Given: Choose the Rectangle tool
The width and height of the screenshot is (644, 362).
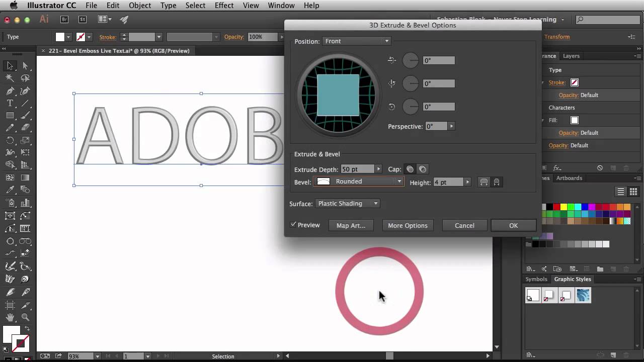Looking at the screenshot, I should point(10,116).
